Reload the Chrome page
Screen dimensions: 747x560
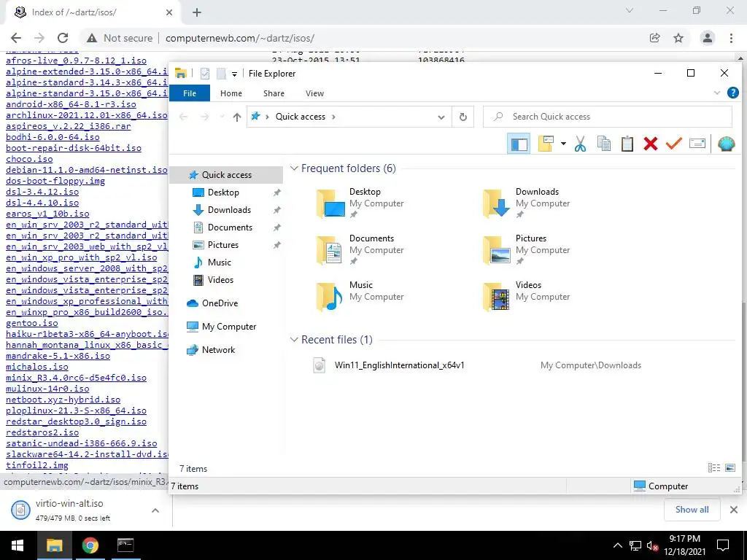click(63, 38)
